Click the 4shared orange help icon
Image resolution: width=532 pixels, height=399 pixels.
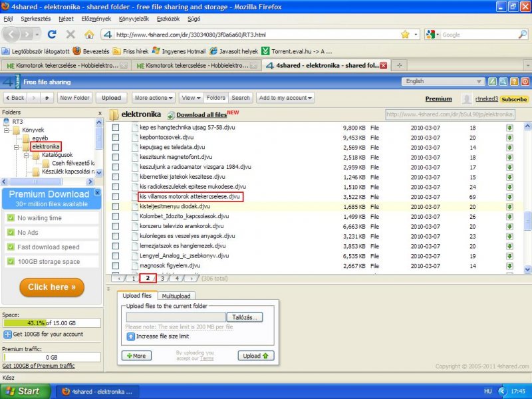tap(514, 81)
